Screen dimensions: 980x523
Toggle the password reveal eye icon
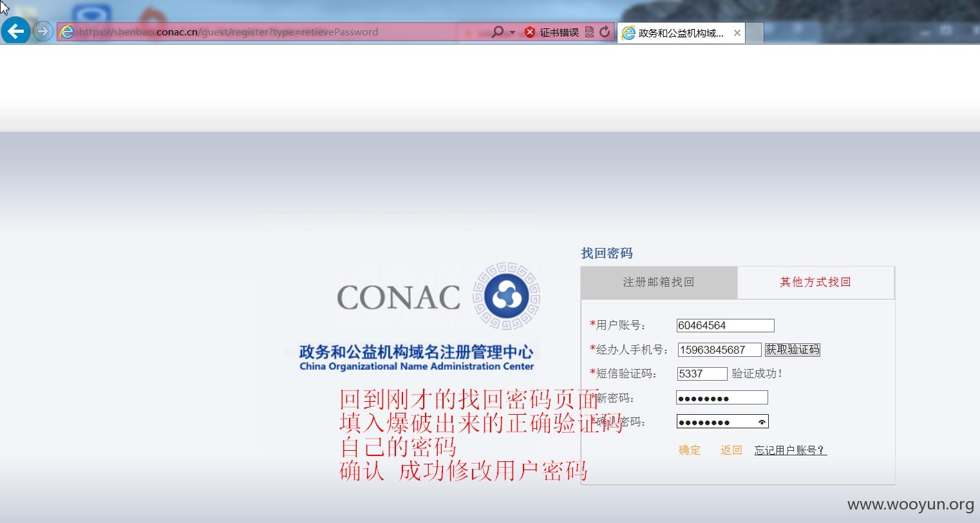762,423
